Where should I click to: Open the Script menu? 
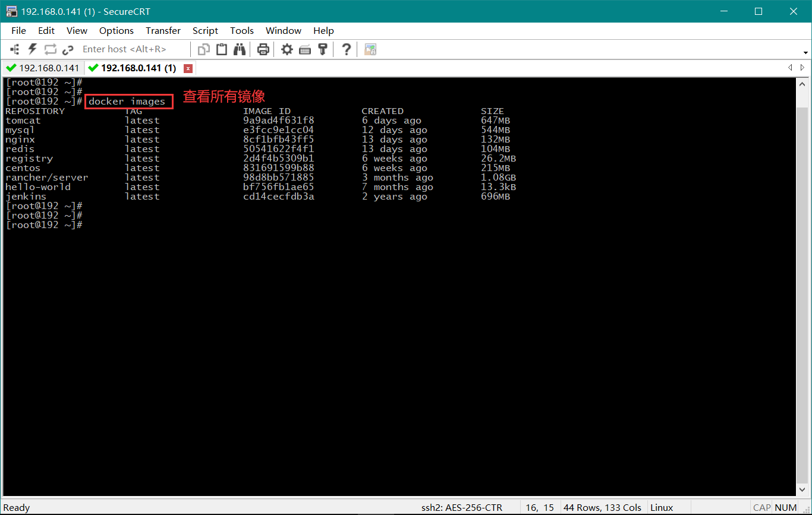[x=205, y=31]
